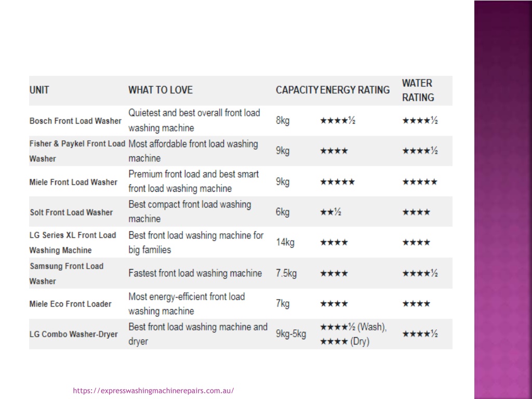This screenshot has width=532, height=399.
Task: Click Fisher & Paykel Front Load Washer cell
Action: click(77, 151)
